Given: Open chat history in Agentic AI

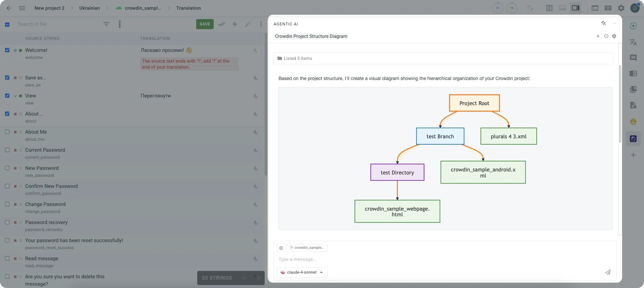Looking at the screenshot, I should pos(606,36).
